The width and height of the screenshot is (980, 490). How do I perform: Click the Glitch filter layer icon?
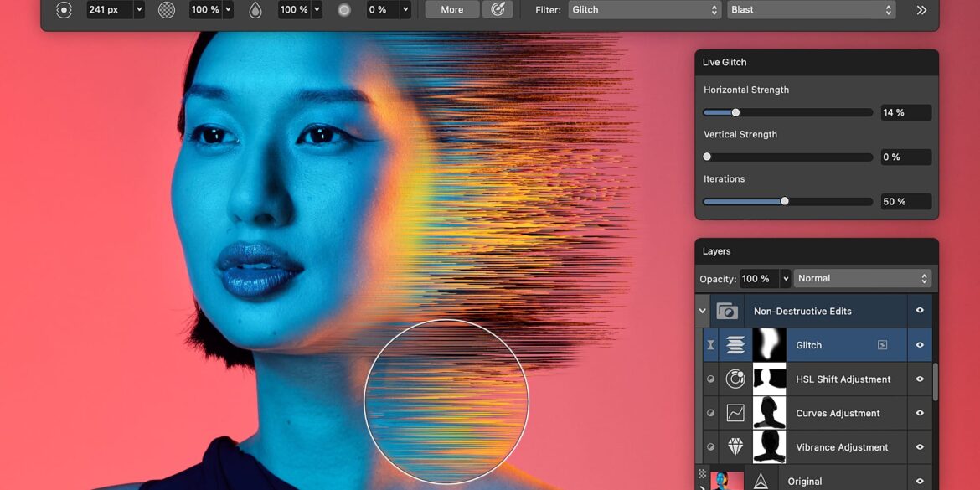pyautogui.click(x=735, y=345)
